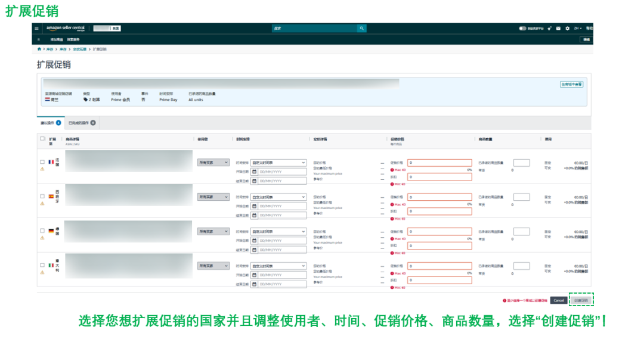Image resolution: width=644 pixels, height=364 pixels.
Task: Select the 建议操作 tab
Action: pyautogui.click(x=51, y=123)
